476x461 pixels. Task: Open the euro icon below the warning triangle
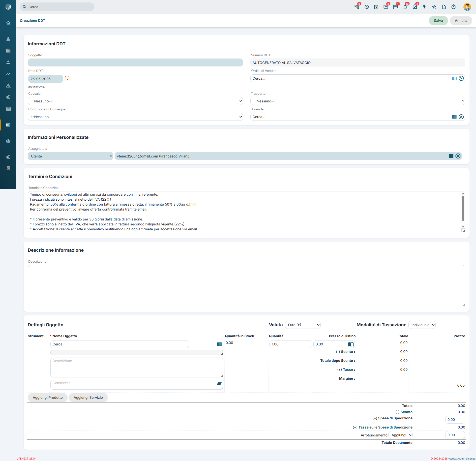[8, 97]
